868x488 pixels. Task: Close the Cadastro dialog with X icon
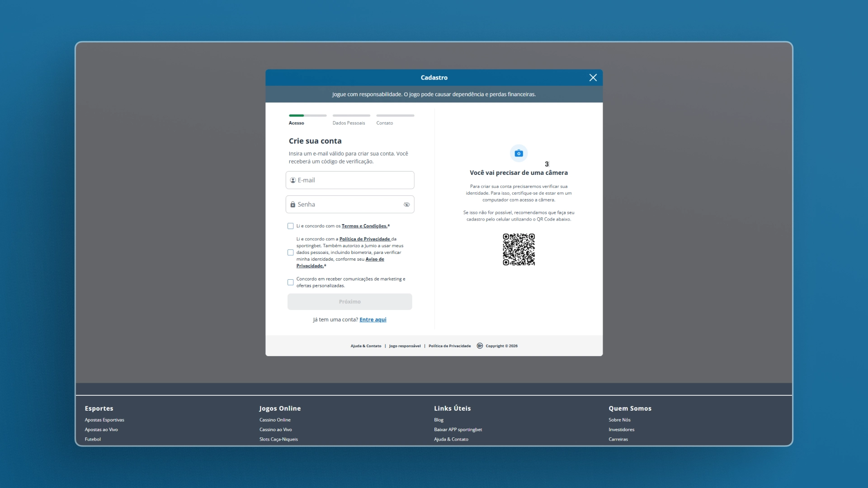point(593,78)
